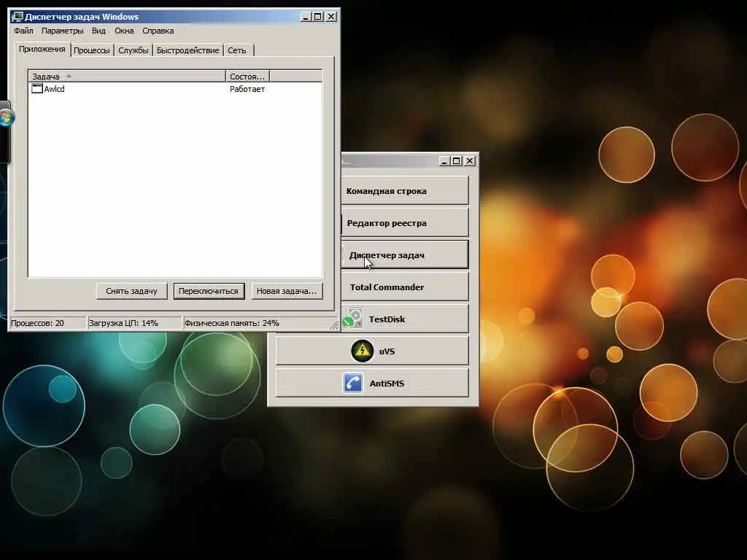Image resolution: width=747 pixels, height=560 pixels.
Task: Click the Работает status cell
Action: click(247, 88)
